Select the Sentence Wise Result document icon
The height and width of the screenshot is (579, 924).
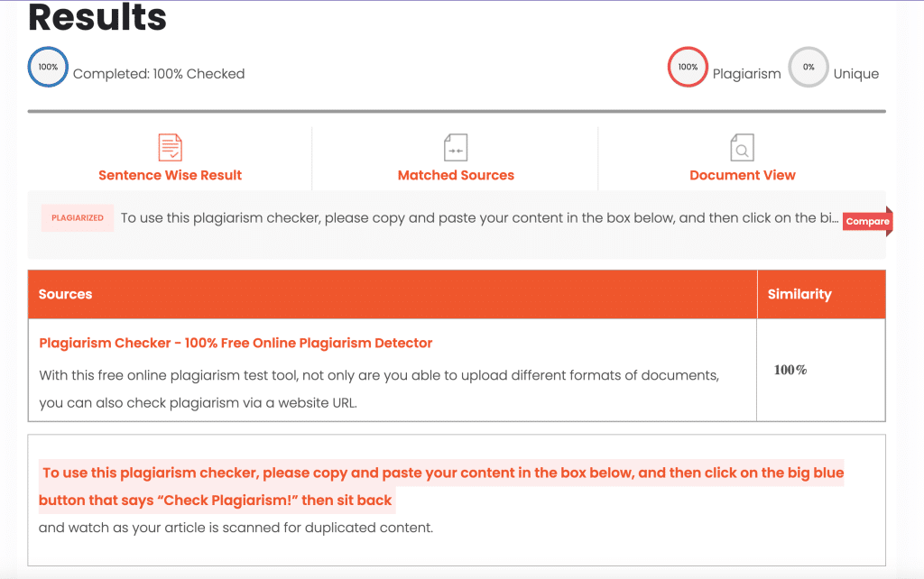[171, 147]
